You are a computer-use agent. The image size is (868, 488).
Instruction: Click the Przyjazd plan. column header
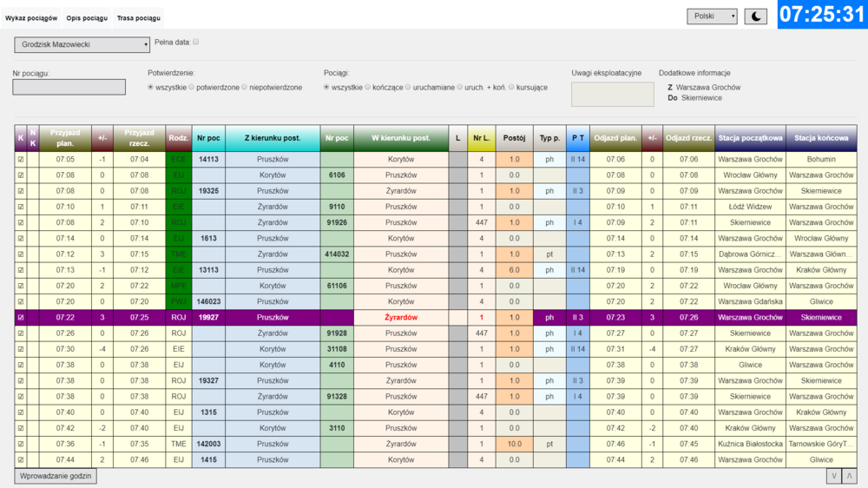click(64, 138)
